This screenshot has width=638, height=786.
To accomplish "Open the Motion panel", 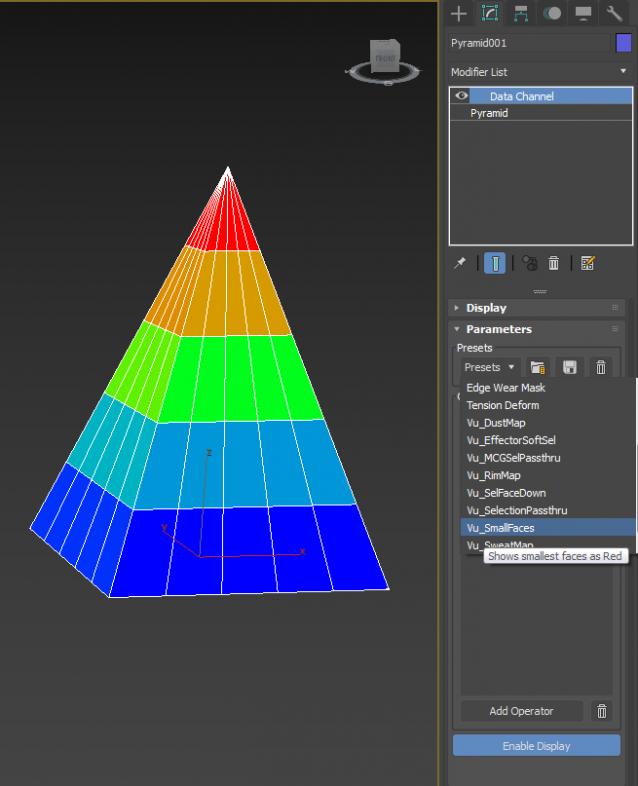I will click(552, 13).
